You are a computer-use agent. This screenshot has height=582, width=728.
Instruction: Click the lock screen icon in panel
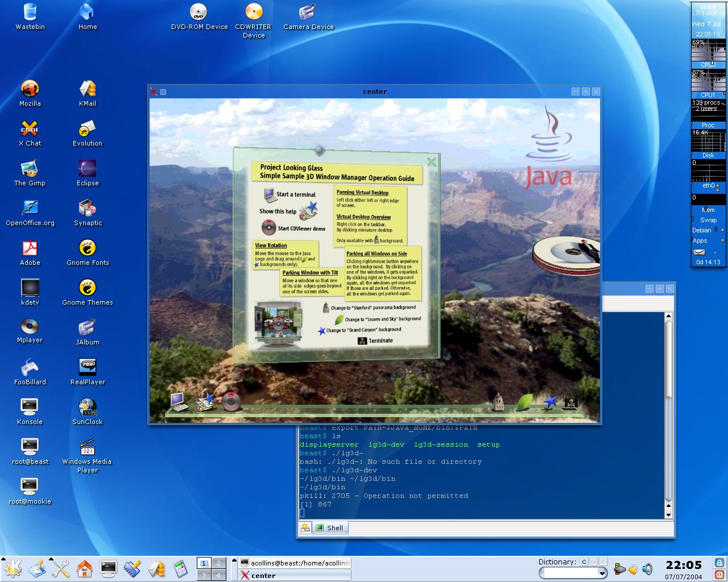[719, 562]
